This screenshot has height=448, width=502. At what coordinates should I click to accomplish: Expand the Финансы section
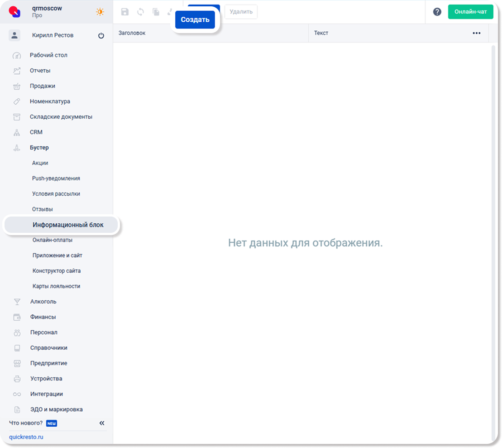tap(43, 317)
